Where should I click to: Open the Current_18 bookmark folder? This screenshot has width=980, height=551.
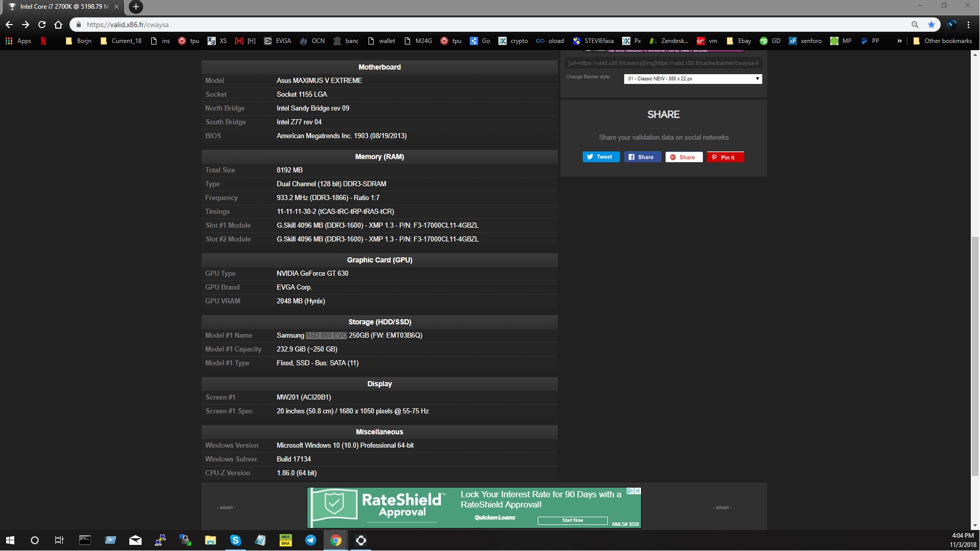pyautogui.click(x=121, y=41)
